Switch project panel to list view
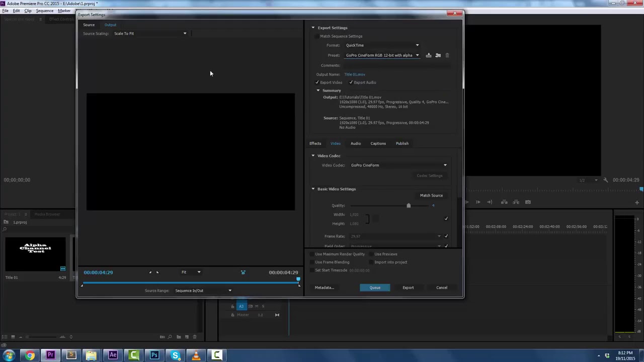The image size is (644, 362). (5, 337)
